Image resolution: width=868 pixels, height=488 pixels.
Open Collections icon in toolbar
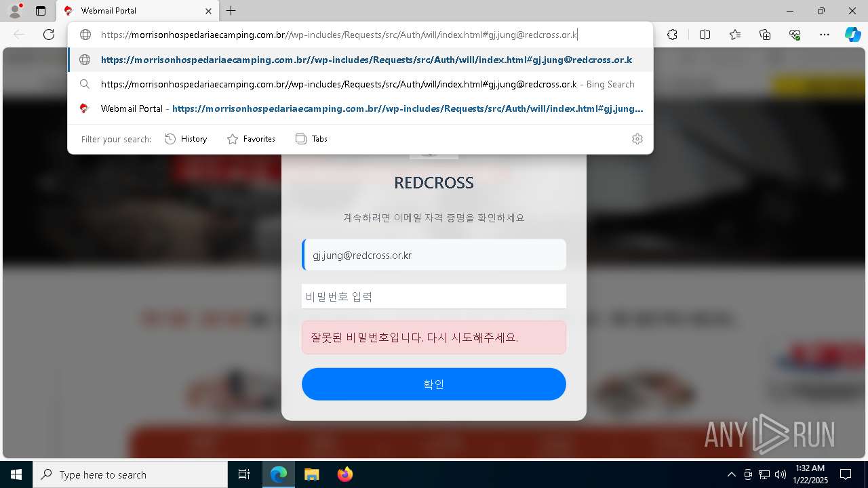point(765,35)
